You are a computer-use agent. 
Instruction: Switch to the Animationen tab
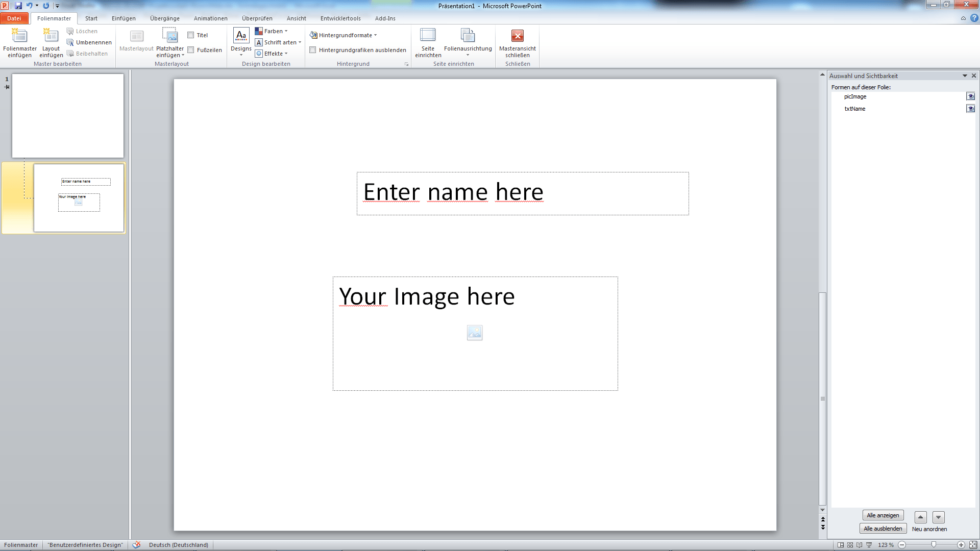[x=211, y=18]
